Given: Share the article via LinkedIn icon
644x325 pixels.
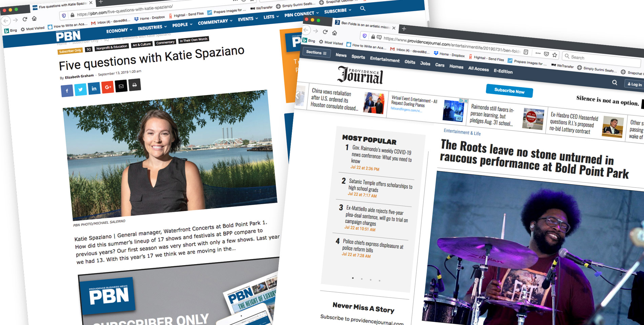Looking at the screenshot, I should point(94,88).
